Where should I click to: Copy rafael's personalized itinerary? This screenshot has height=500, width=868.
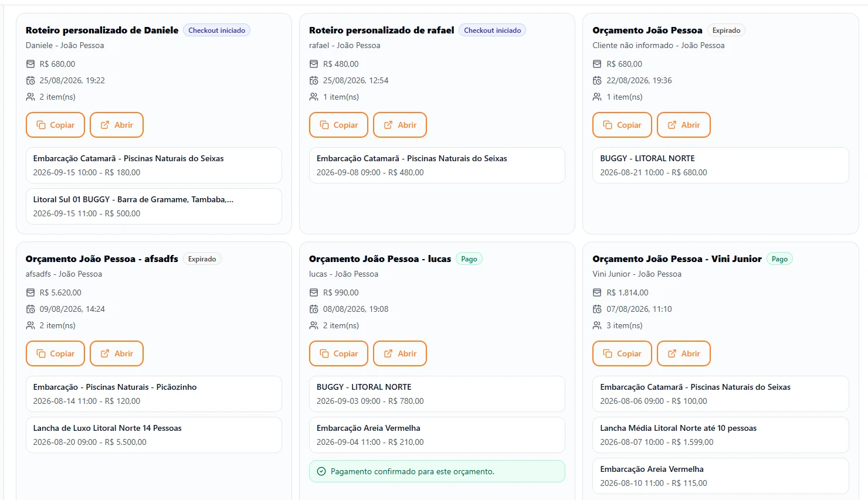point(338,125)
